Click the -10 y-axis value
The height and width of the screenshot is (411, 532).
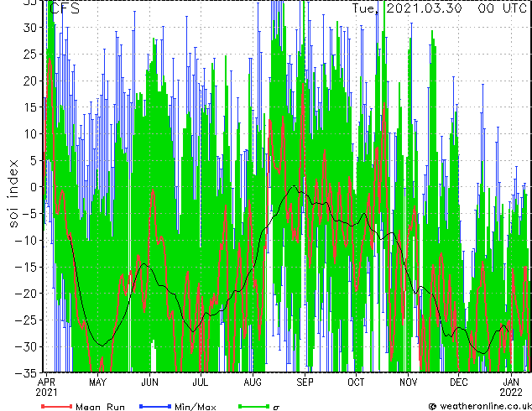click(x=26, y=241)
